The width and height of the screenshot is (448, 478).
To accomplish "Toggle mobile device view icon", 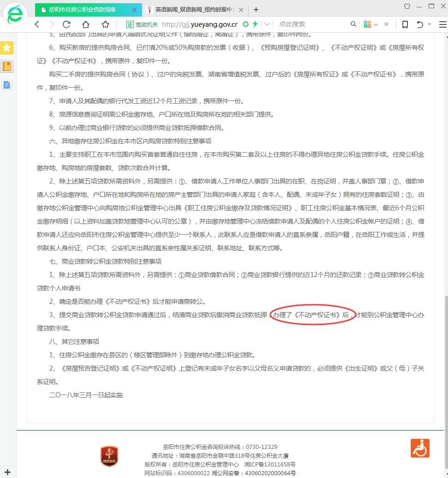I will (x=405, y=24).
